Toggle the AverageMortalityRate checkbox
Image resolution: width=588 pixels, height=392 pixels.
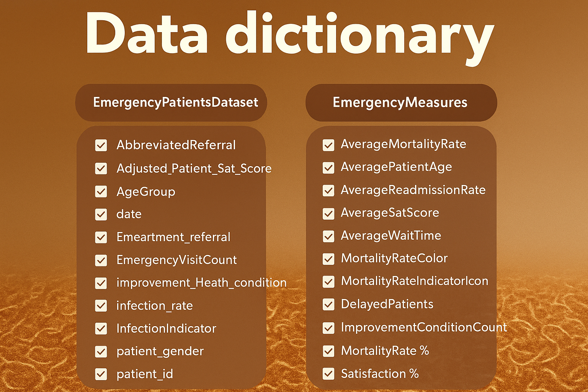pos(328,145)
